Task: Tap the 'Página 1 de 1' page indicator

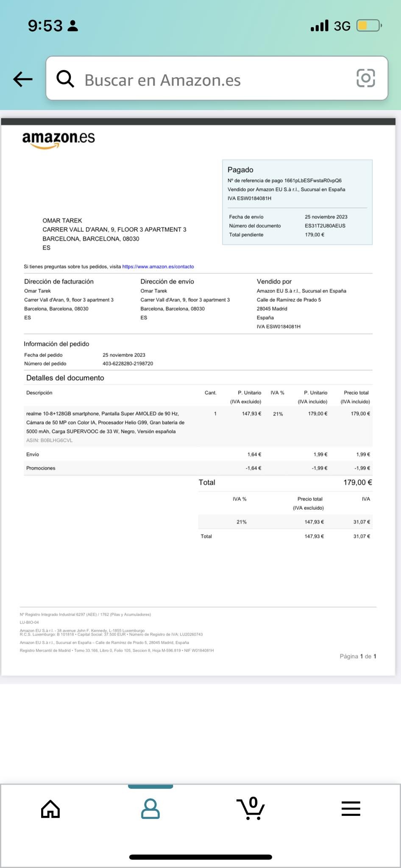Action: (x=358, y=656)
